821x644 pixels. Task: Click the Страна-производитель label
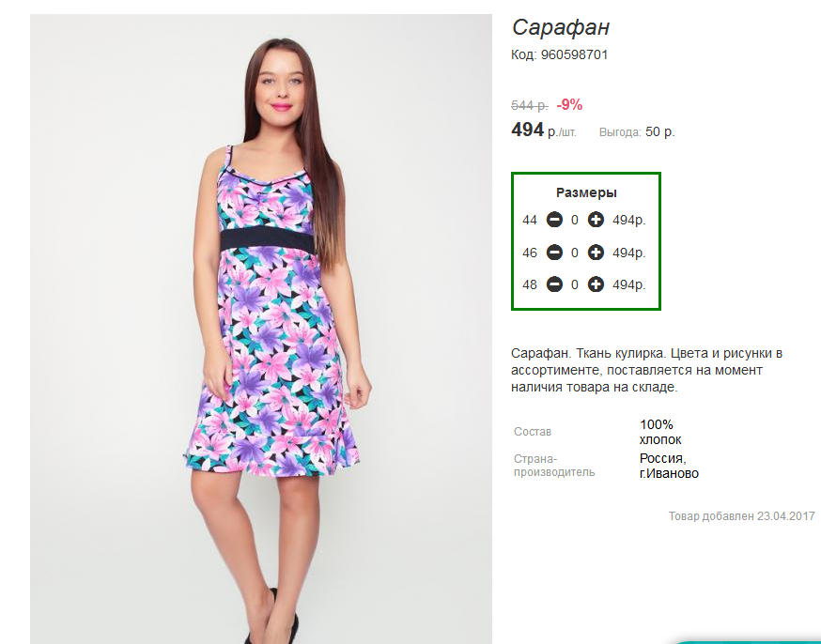click(x=554, y=466)
